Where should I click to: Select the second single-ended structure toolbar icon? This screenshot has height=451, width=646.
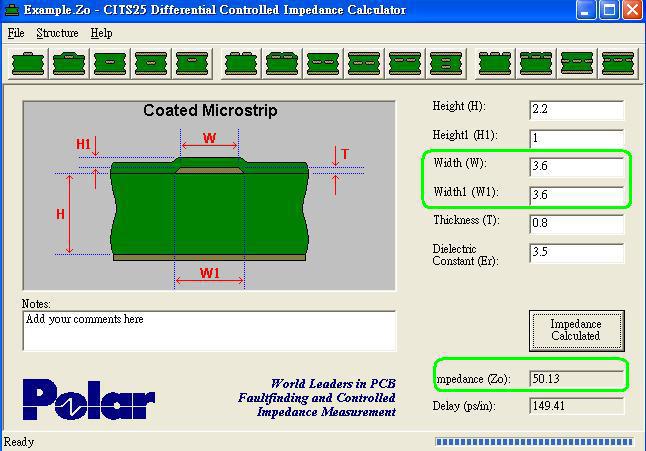coord(69,64)
